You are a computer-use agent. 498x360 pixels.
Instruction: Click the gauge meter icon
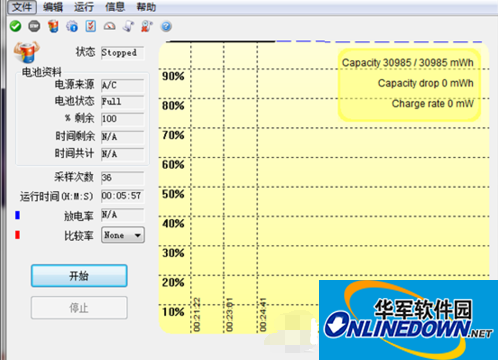[x=110, y=26]
